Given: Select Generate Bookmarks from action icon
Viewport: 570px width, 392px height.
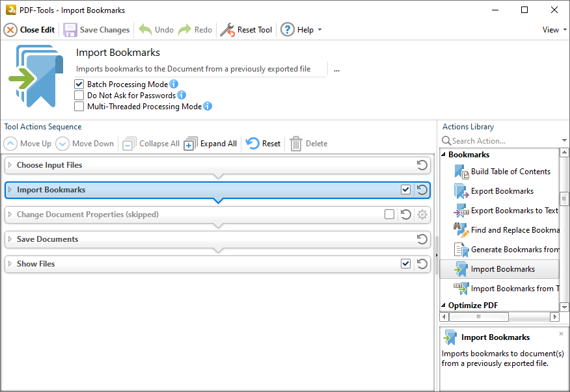Looking at the screenshot, I should click(462, 250).
